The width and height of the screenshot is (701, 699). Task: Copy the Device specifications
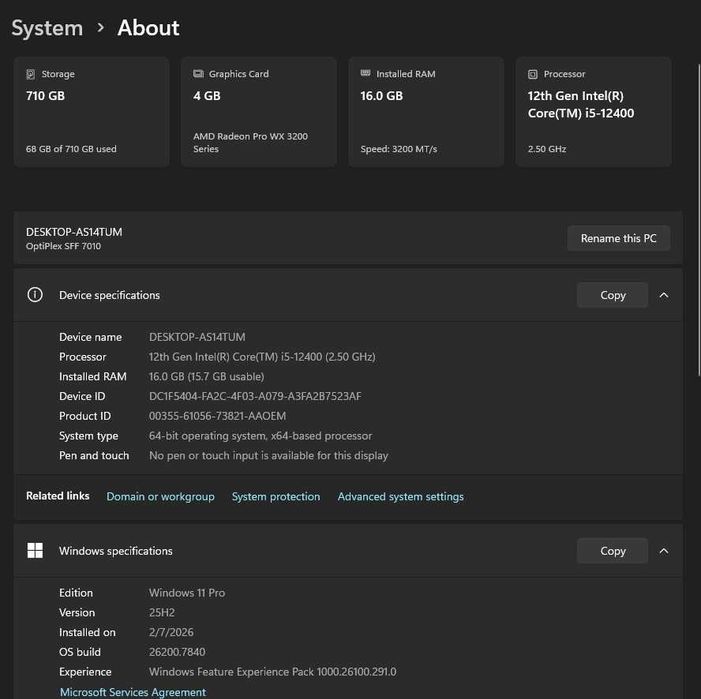tap(612, 295)
